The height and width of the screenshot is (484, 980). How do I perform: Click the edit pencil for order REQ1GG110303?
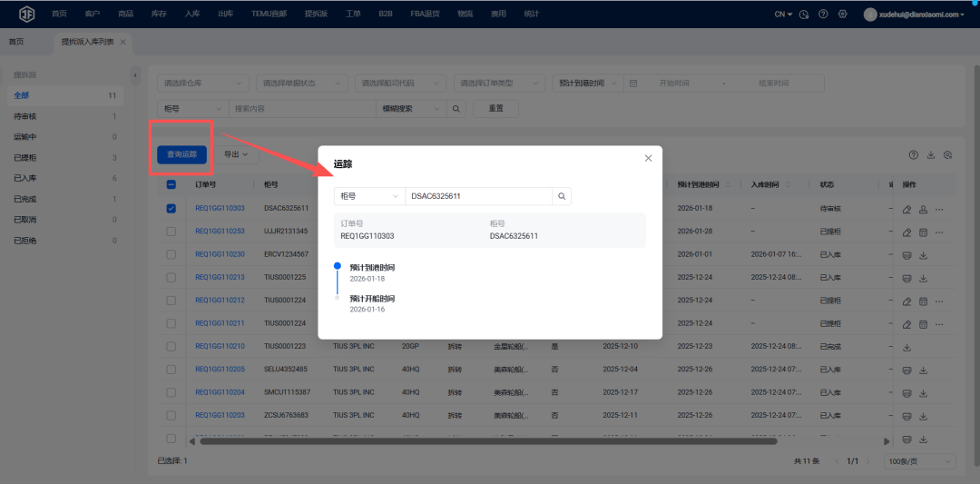point(906,209)
